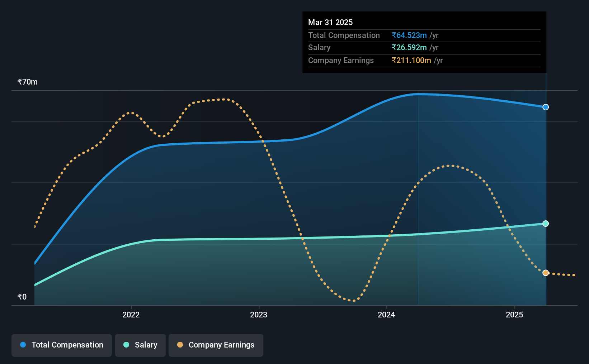Click the 2022 x-axis label

pos(131,315)
